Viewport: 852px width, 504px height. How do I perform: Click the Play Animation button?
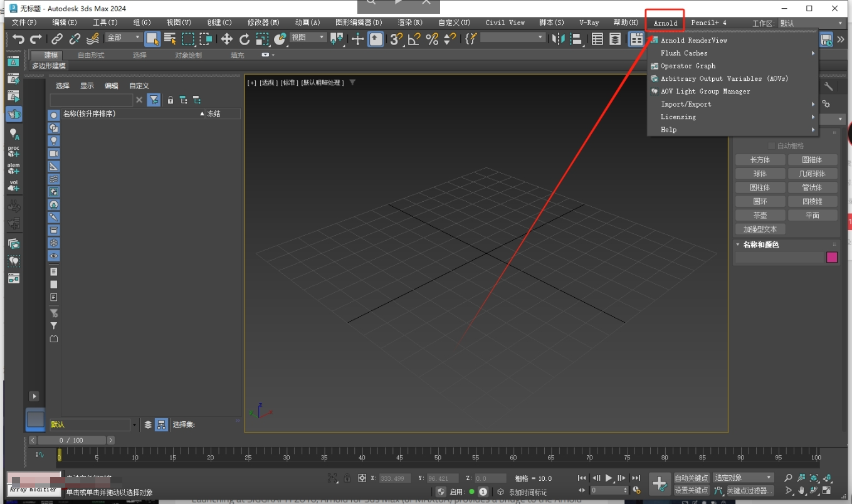tap(609, 478)
